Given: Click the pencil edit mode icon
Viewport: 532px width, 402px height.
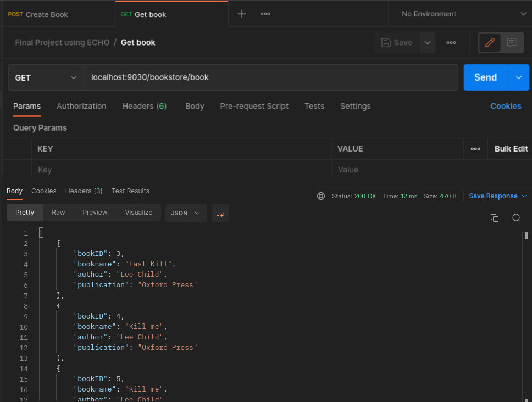Looking at the screenshot, I should pos(490,42).
